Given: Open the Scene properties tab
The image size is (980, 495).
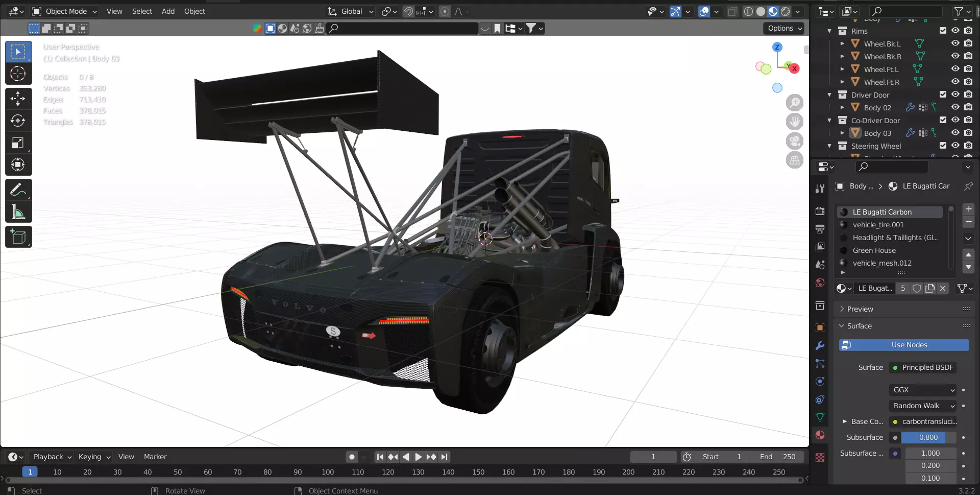Looking at the screenshot, I should pyautogui.click(x=820, y=265).
